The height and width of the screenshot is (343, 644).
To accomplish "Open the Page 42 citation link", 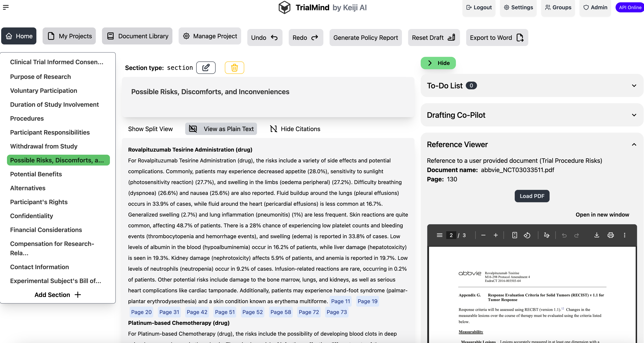I will pyautogui.click(x=197, y=312).
